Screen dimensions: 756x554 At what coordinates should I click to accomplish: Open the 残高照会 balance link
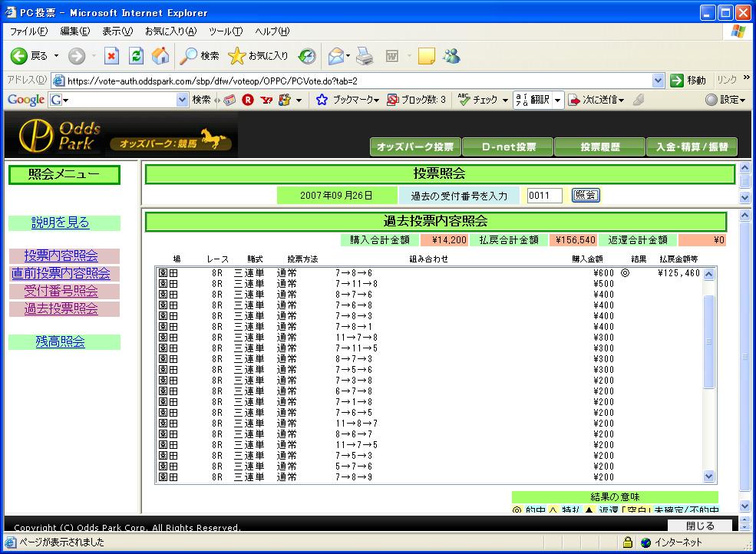[61, 342]
